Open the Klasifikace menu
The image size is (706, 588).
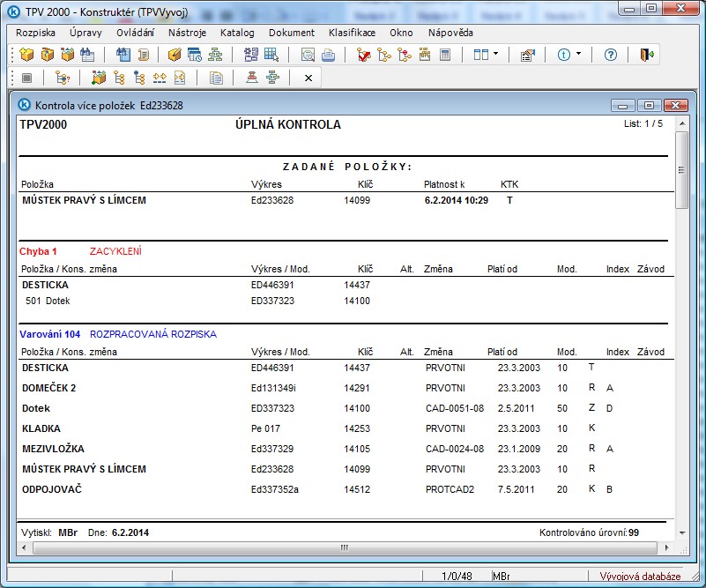(x=352, y=33)
